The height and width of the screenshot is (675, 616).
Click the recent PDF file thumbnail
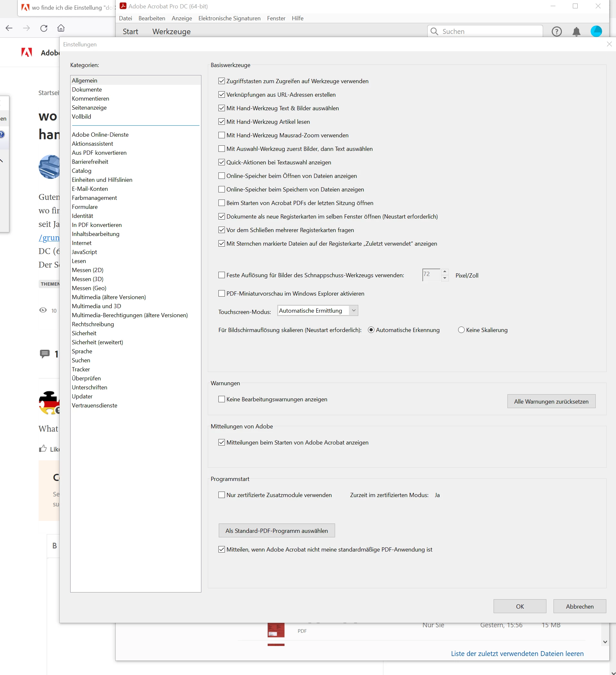pyautogui.click(x=276, y=631)
